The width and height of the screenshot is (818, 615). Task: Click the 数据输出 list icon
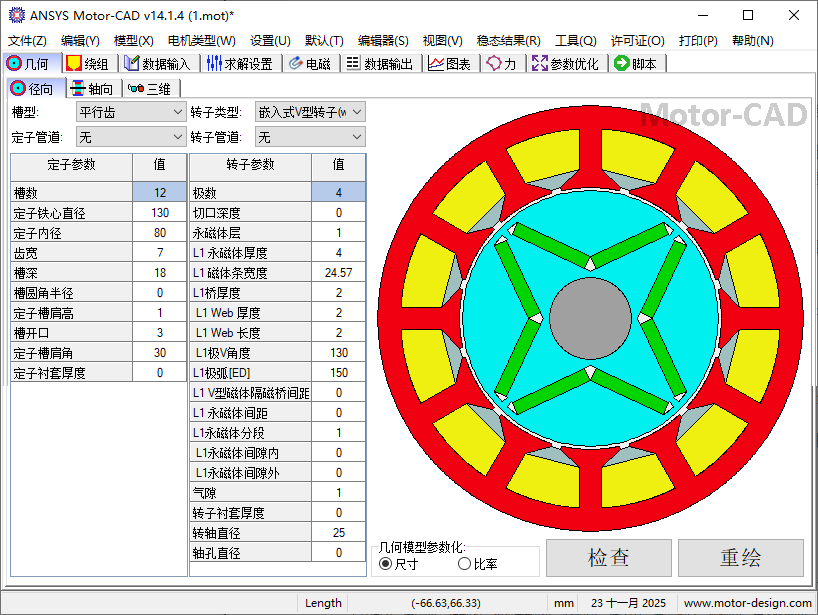[353, 63]
